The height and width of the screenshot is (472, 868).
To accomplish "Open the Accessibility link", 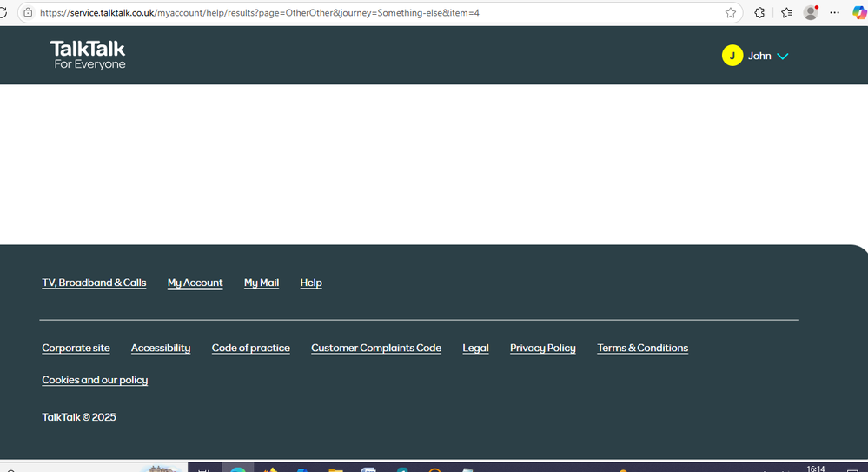I will click(161, 348).
